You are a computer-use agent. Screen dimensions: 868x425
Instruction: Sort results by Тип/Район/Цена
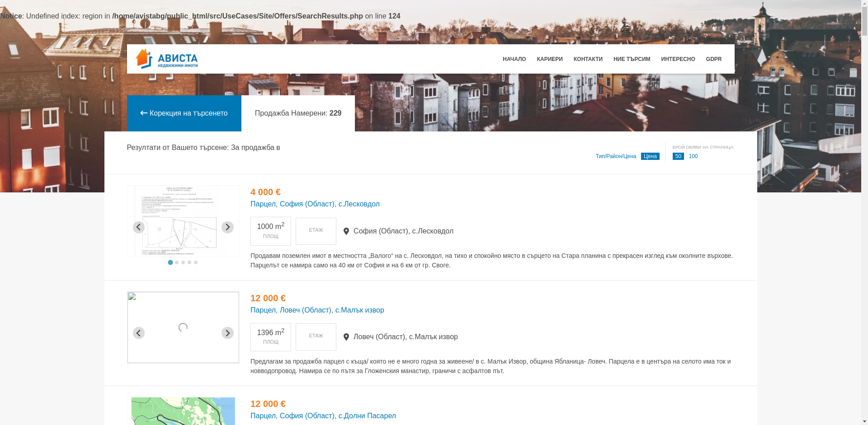coord(616,156)
